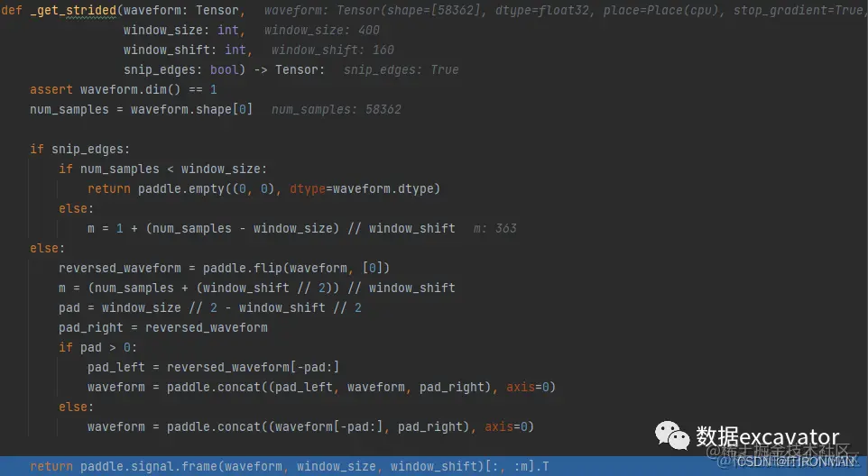Viewport: 868px width, 476px height.
Task: Click 'paddle.flip' call
Action: (x=242, y=269)
